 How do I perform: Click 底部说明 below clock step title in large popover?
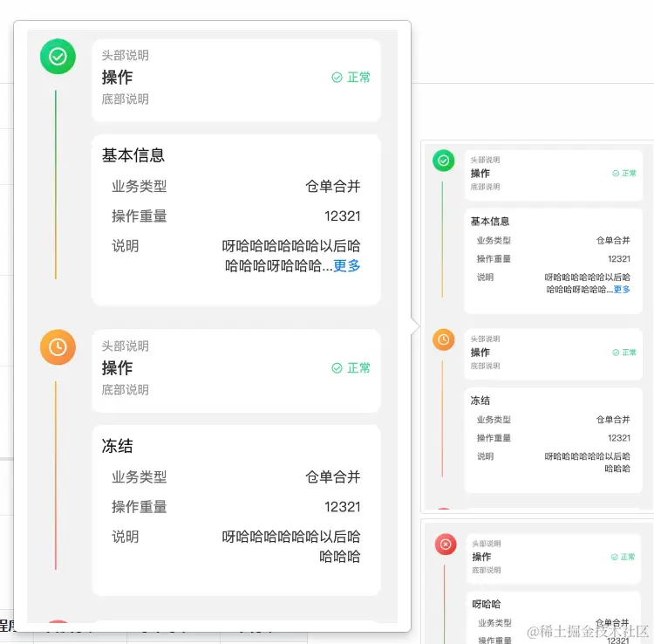(125, 389)
